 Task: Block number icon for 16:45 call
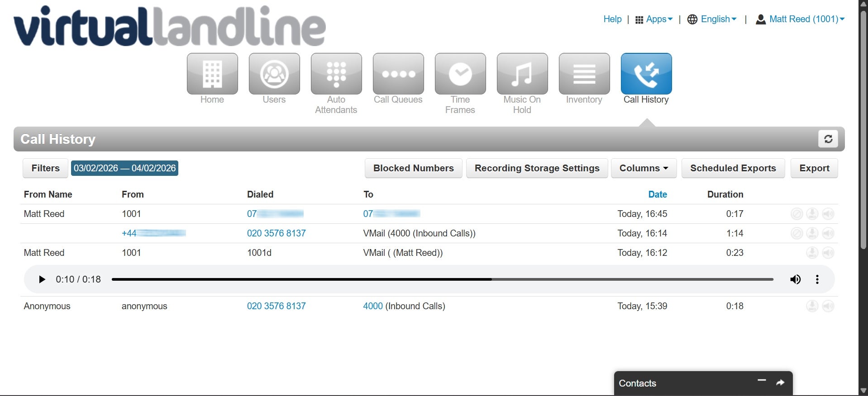pos(796,214)
